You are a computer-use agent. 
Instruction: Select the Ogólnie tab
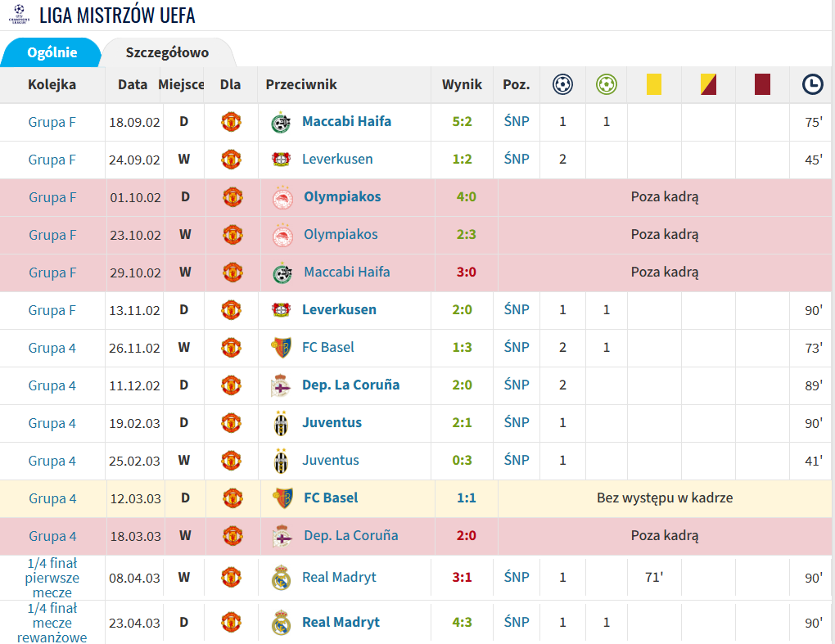click(x=52, y=52)
